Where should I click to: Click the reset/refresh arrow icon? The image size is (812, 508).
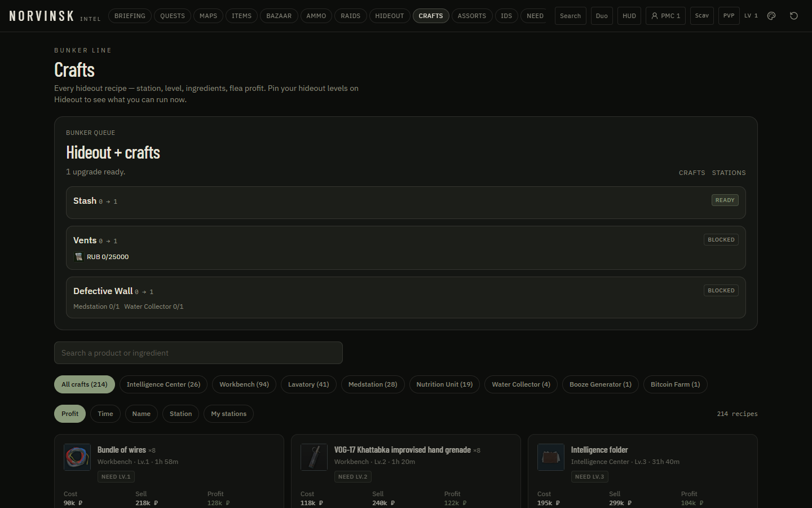tap(794, 16)
